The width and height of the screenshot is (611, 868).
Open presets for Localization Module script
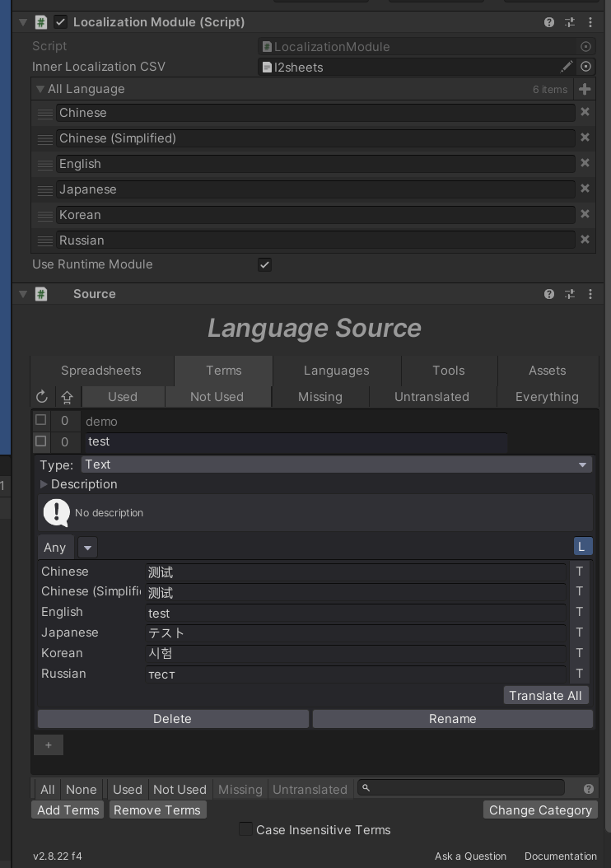click(570, 22)
